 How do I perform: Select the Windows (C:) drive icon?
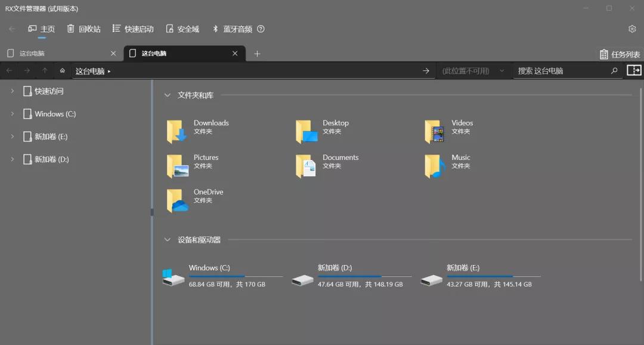point(173,278)
